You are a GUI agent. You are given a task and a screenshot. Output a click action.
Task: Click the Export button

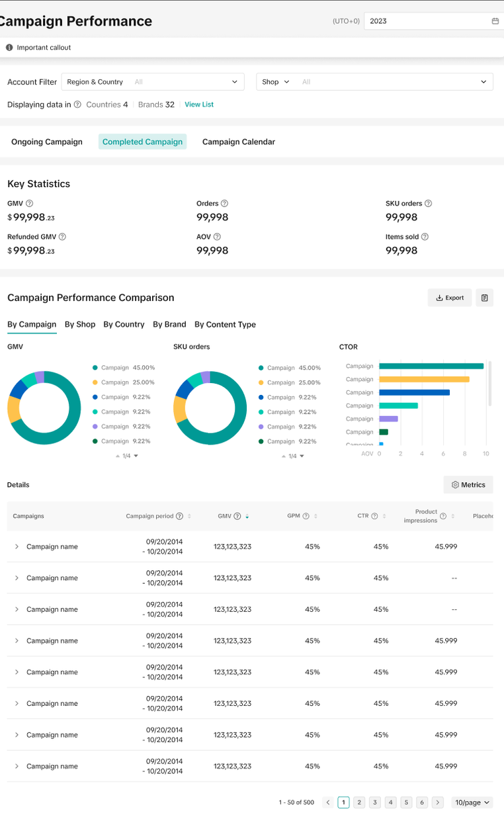pos(450,298)
